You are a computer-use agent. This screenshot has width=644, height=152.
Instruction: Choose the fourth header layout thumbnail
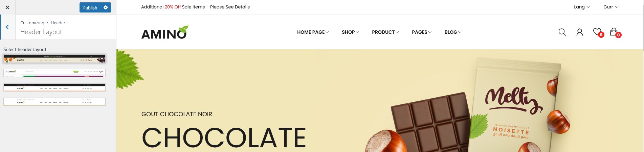(x=54, y=102)
